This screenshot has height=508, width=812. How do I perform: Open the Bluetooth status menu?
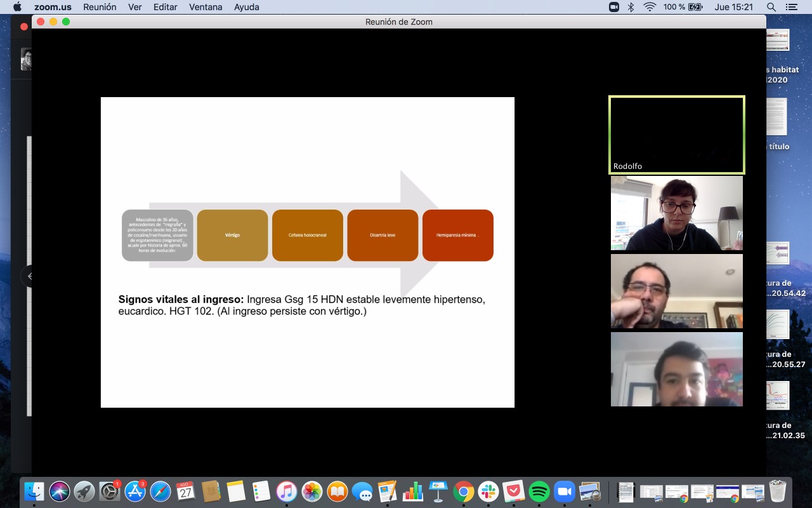click(x=631, y=7)
